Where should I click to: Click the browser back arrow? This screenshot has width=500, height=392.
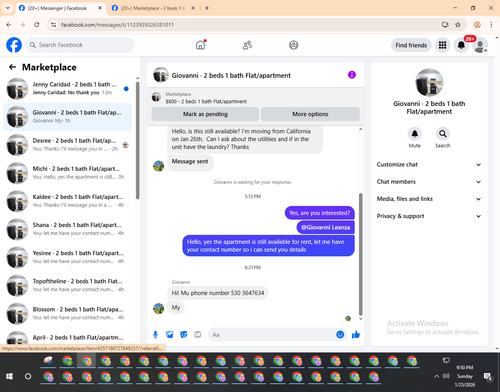pyautogui.click(x=9, y=25)
